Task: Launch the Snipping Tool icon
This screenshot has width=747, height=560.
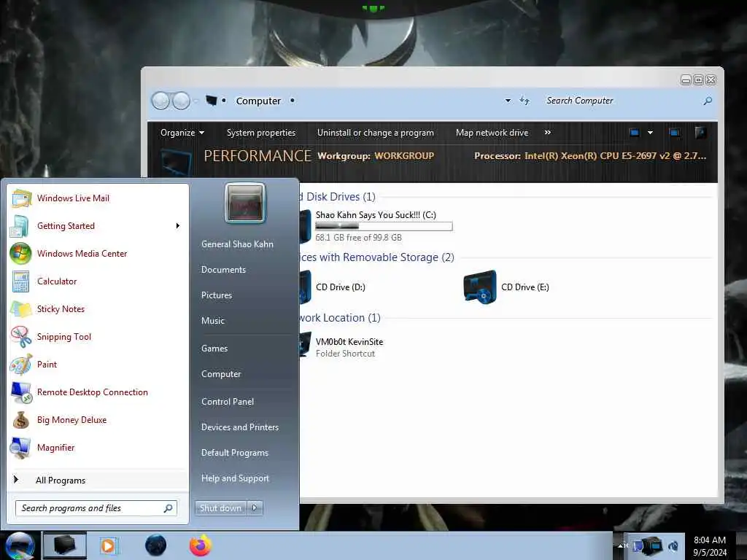Action: tap(20, 337)
